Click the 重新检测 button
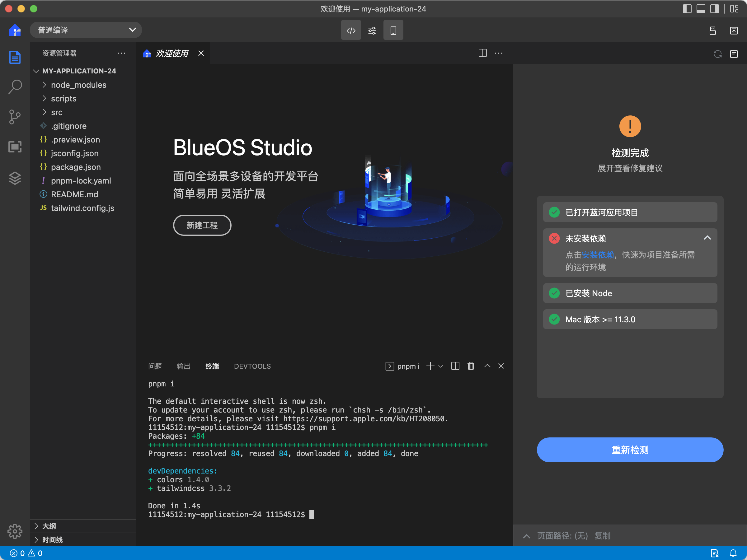 (x=630, y=450)
